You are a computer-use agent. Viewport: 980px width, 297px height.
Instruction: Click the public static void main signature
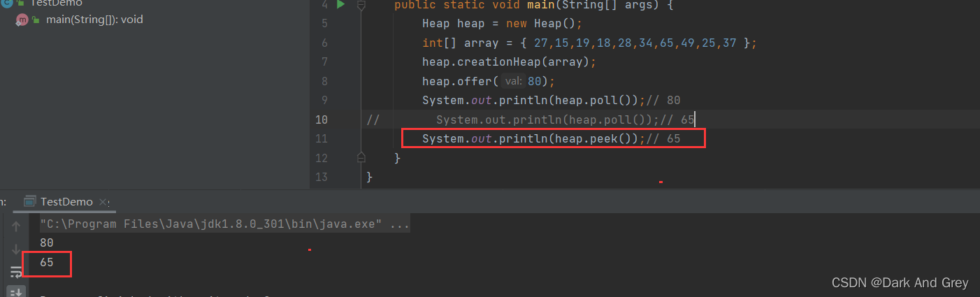point(532,5)
